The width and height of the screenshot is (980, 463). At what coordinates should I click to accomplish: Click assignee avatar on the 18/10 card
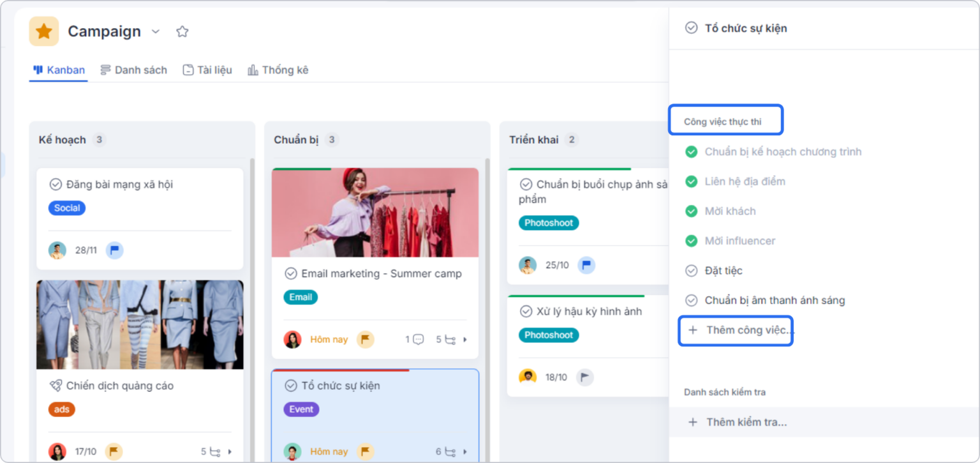coord(528,377)
